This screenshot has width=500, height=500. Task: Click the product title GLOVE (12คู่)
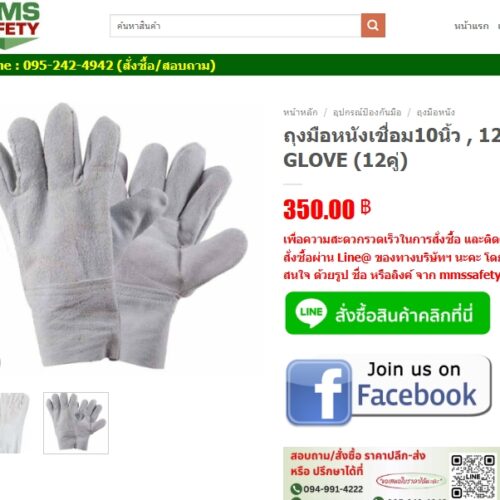[x=345, y=160]
